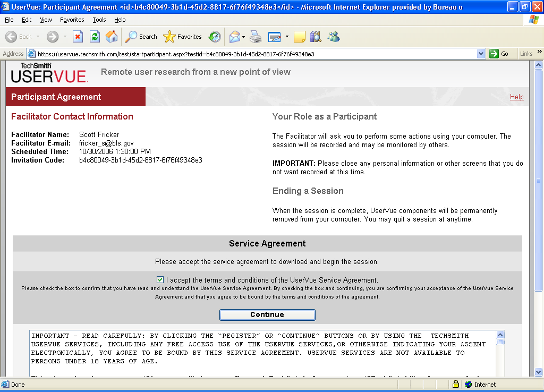Print the page with printer icon
This screenshot has width=544, height=392.
pos(256,37)
